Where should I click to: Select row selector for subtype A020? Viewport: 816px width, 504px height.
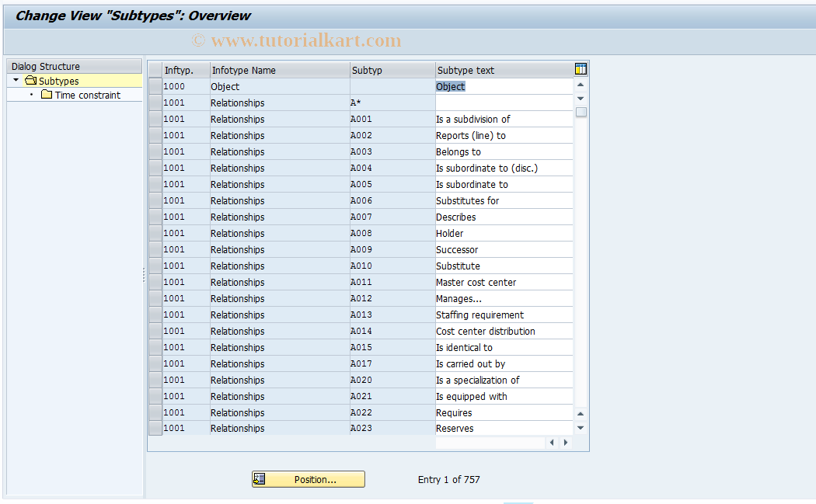[155, 380]
